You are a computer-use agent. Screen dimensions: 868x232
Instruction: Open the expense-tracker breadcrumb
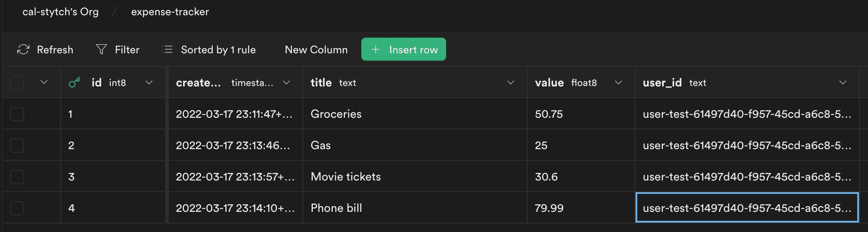click(x=170, y=12)
